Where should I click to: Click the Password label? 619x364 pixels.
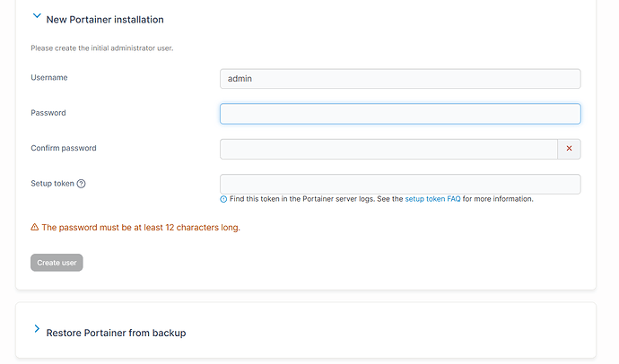coord(48,113)
